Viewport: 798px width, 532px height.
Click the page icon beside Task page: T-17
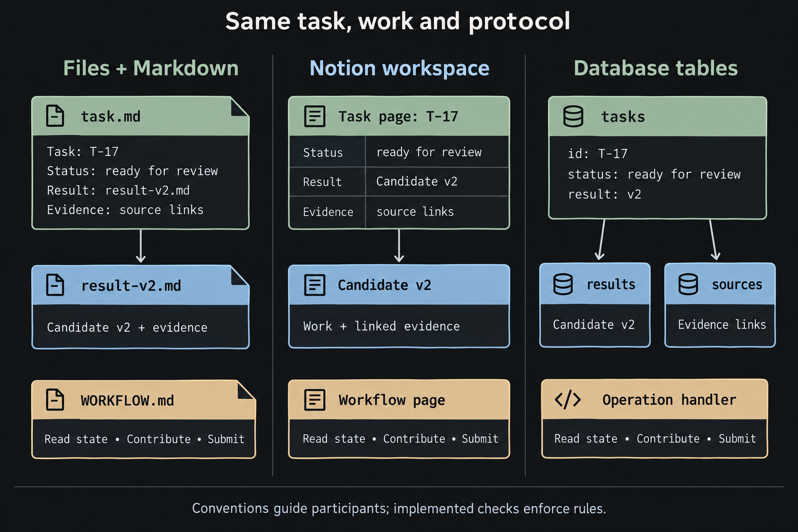314,116
